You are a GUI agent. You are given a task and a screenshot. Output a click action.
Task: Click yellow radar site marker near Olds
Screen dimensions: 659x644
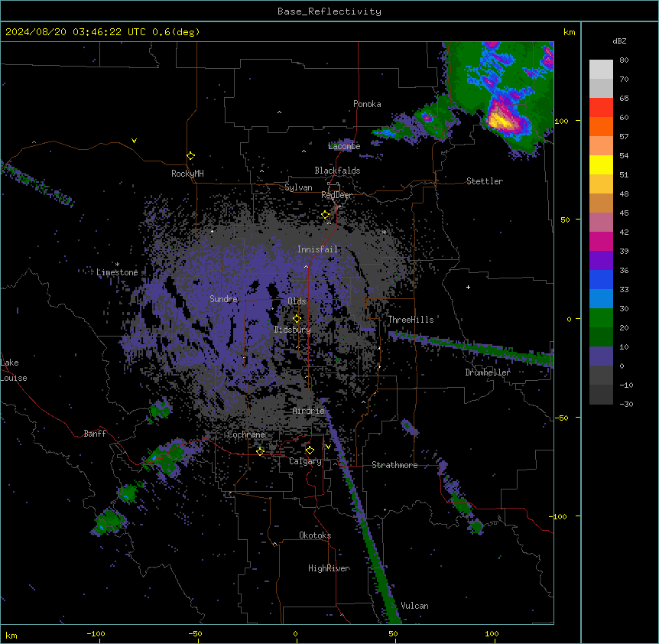pyautogui.click(x=297, y=319)
